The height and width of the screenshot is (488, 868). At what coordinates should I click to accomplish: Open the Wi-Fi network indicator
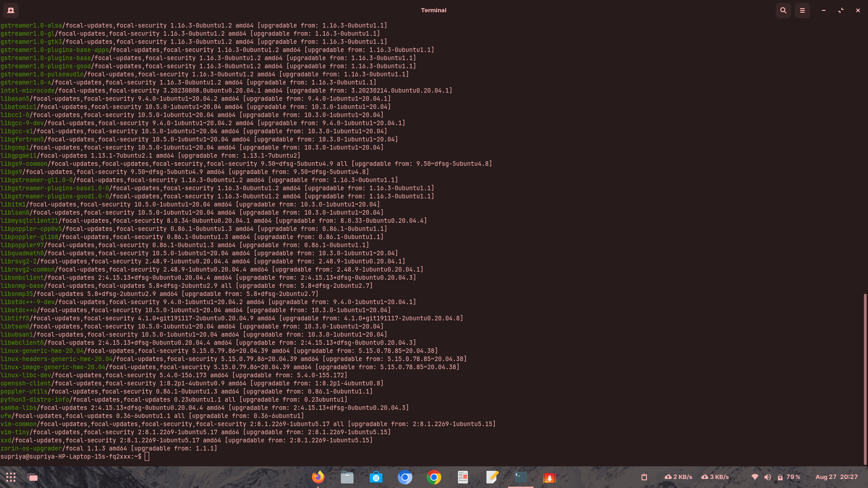[x=755, y=477]
